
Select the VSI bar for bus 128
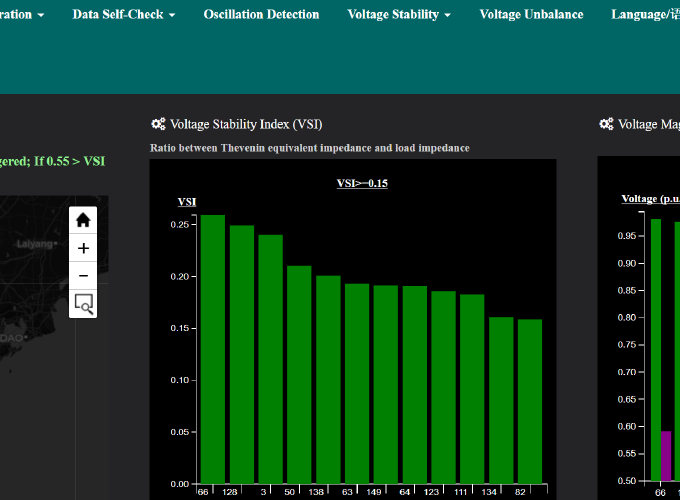(242, 355)
